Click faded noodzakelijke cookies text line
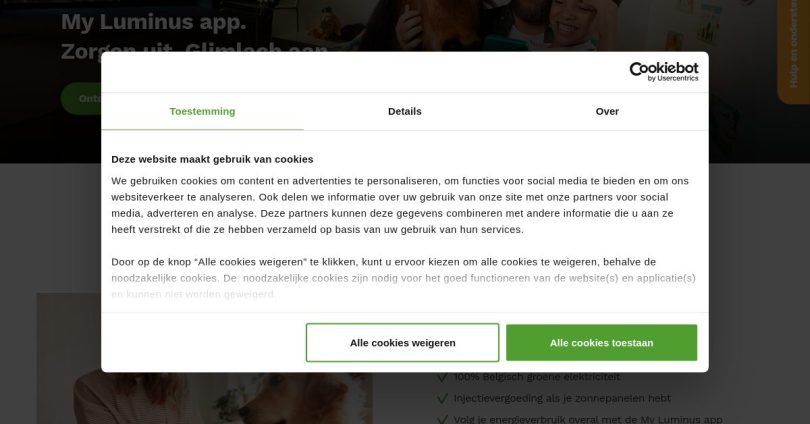The image size is (810, 424). [403, 278]
